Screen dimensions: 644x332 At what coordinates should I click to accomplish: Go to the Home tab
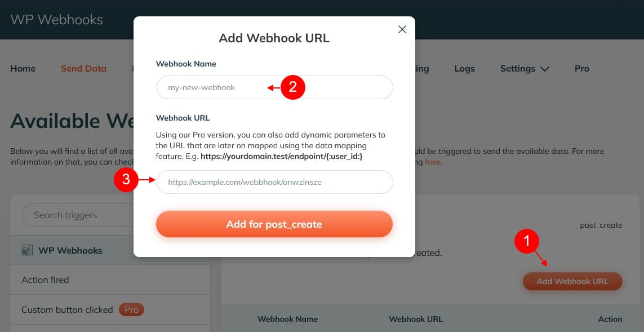(x=23, y=69)
